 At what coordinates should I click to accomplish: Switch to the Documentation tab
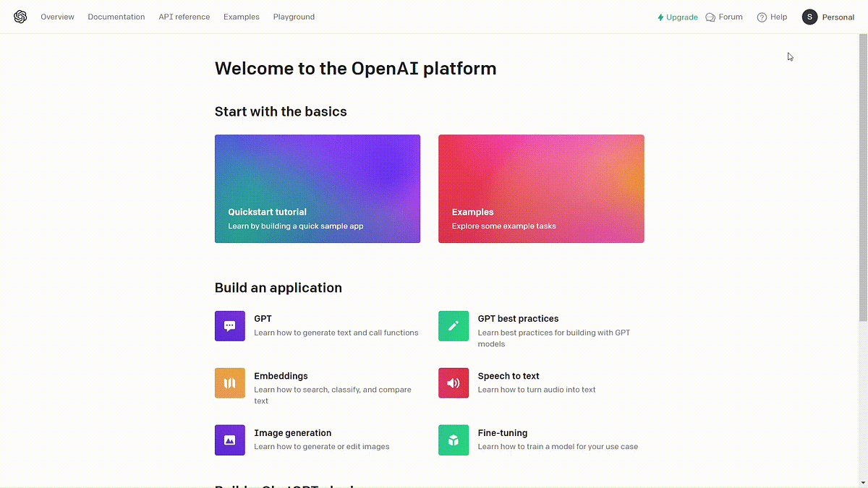(x=116, y=17)
